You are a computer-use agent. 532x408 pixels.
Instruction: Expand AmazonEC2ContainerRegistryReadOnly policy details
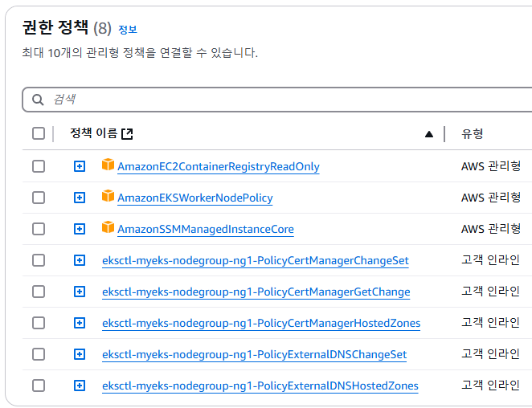pyautogui.click(x=80, y=166)
